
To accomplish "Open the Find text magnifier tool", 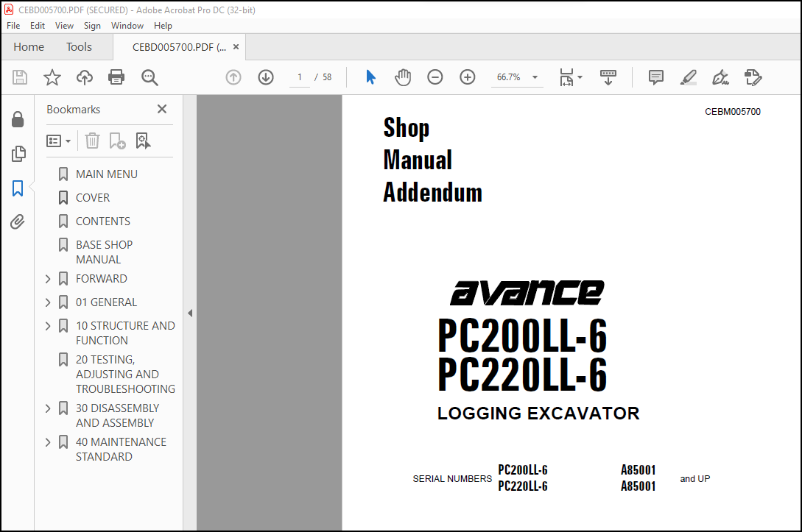I will [x=150, y=77].
